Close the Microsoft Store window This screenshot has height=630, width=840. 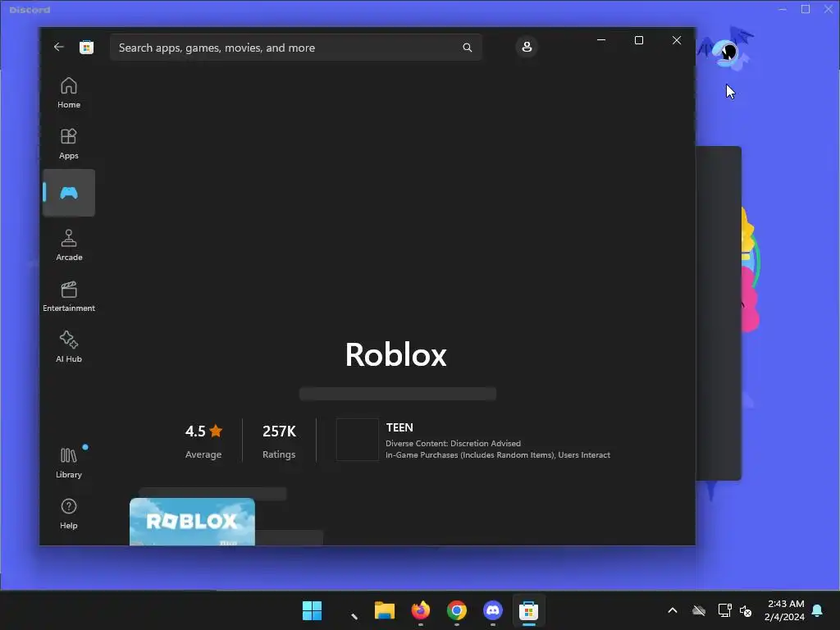[x=677, y=40]
